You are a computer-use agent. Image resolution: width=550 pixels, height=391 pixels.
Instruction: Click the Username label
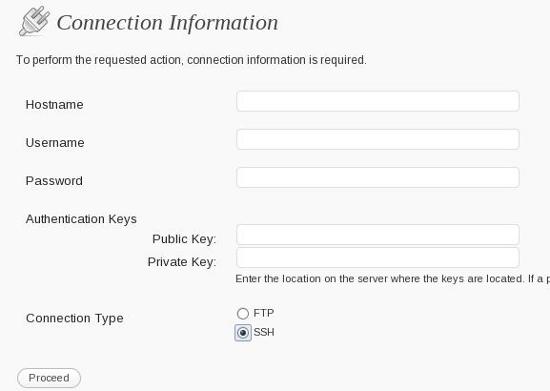coord(55,143)
